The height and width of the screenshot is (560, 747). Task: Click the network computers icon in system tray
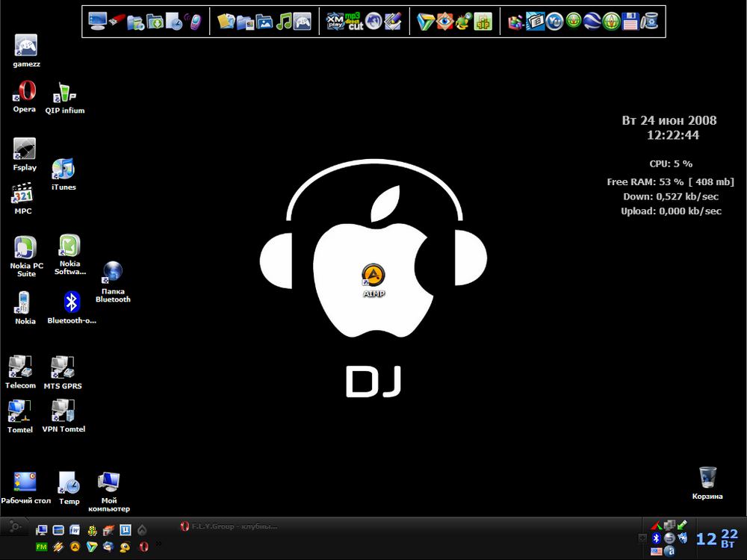pyautogui.click(x=669, y=525)
